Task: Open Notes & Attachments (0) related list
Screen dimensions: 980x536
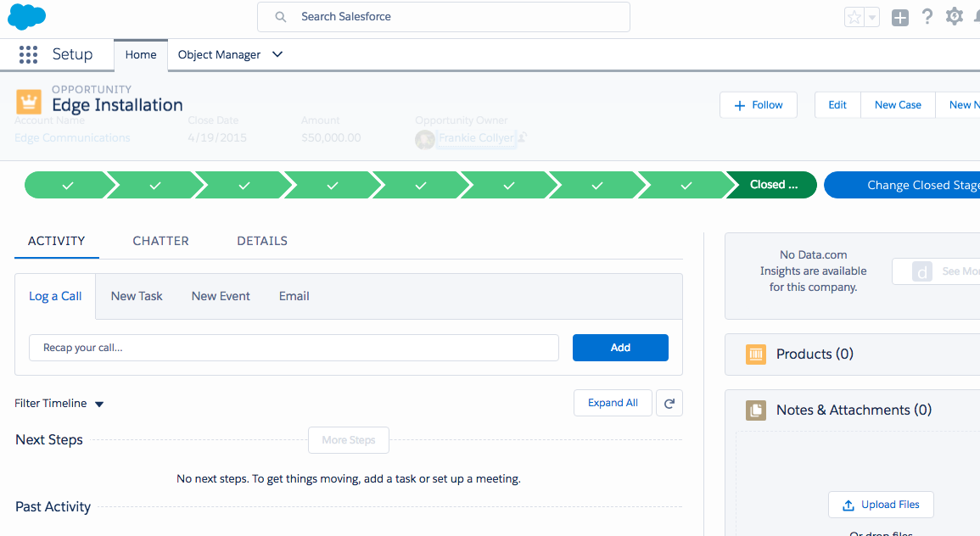Action: (x=854, y=410)
